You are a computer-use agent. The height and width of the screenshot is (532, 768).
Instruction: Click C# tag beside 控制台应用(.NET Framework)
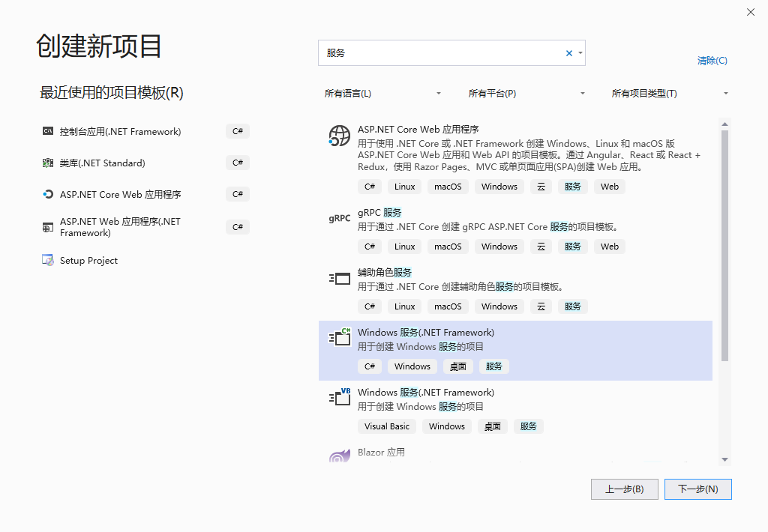(x=238, y=131)
